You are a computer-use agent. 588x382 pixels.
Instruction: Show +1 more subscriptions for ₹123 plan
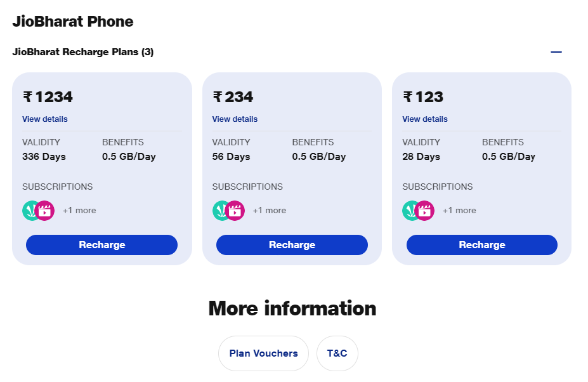tap(459, 211)
